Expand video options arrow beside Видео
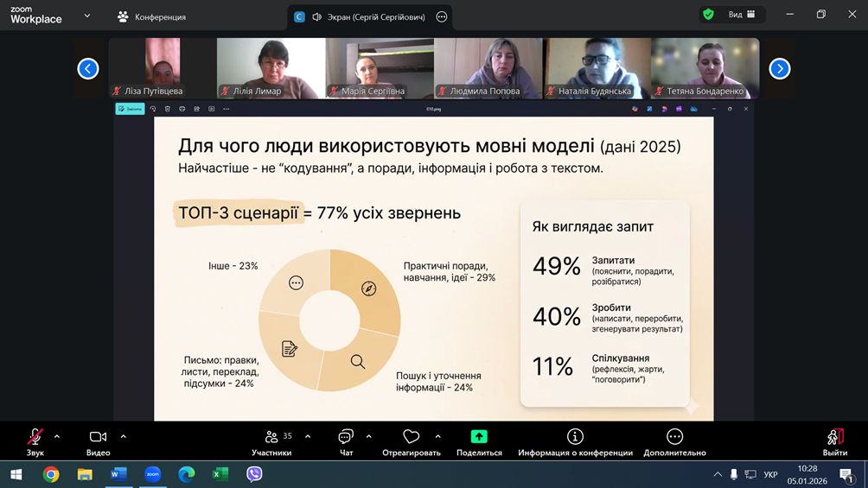Image resolution: width=868 pixels, height=488 pixels. [x=123, y=436]
